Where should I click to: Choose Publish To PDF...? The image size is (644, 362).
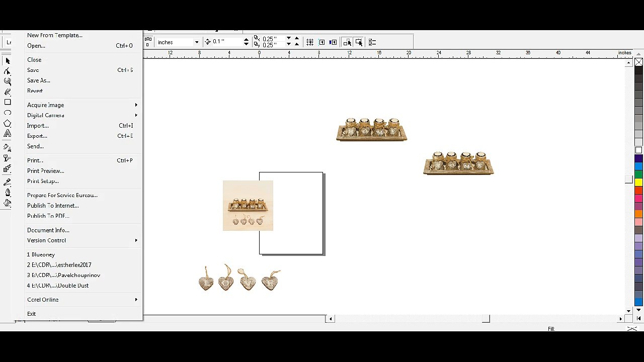pos(82,216)
